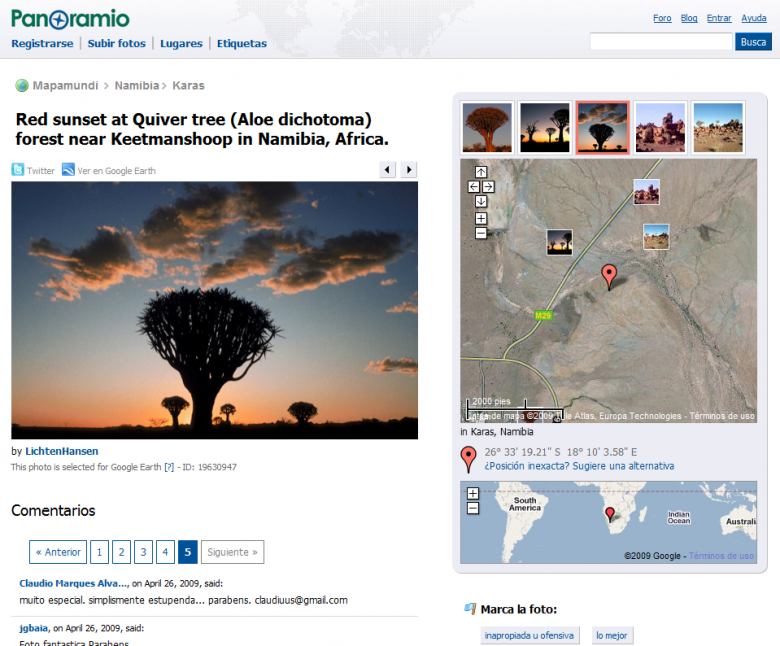Pan the satellite map down
The width and height of the screenshot is (780, 646).
coord(481,201)
